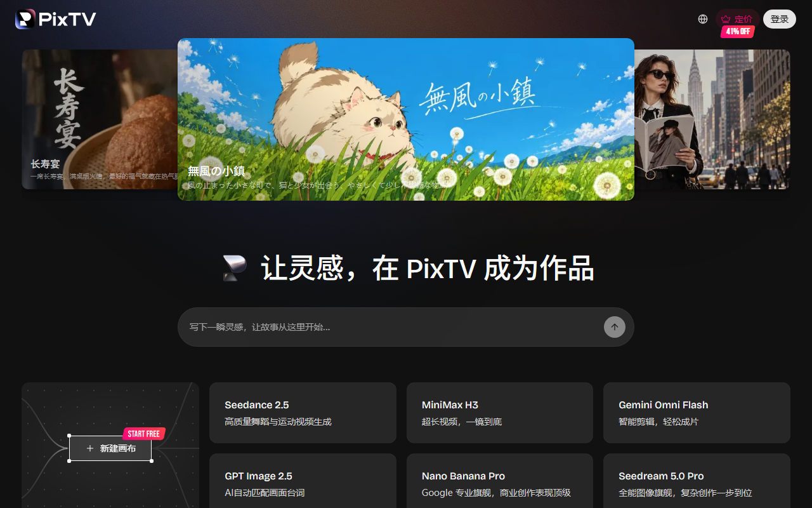Click the PixTV logo
The width and height of the screenshot is (812, 508).
click(x=56, y=19)
